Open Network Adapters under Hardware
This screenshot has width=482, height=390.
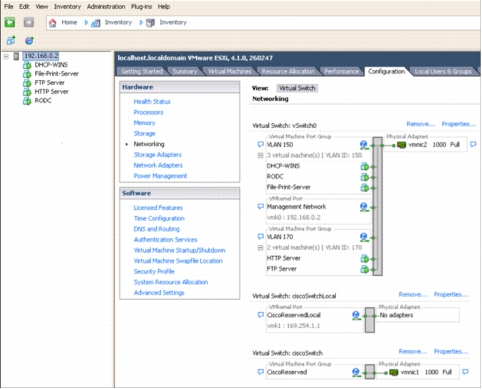158,165
